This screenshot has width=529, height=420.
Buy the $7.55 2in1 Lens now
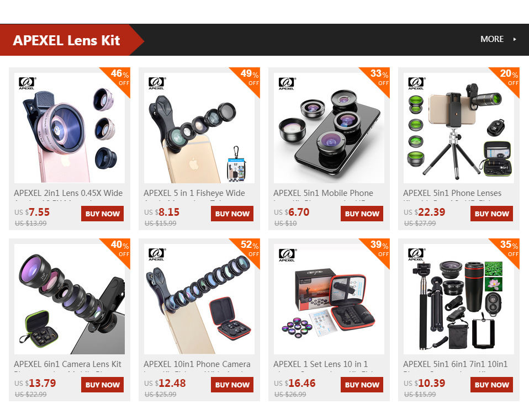[103, 214]
